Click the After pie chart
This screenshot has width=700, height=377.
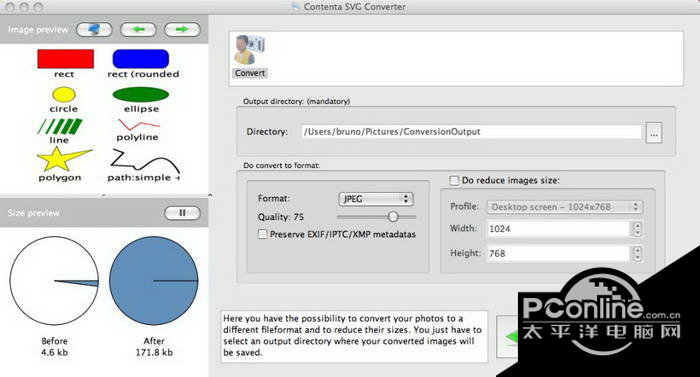click(154, 281)
